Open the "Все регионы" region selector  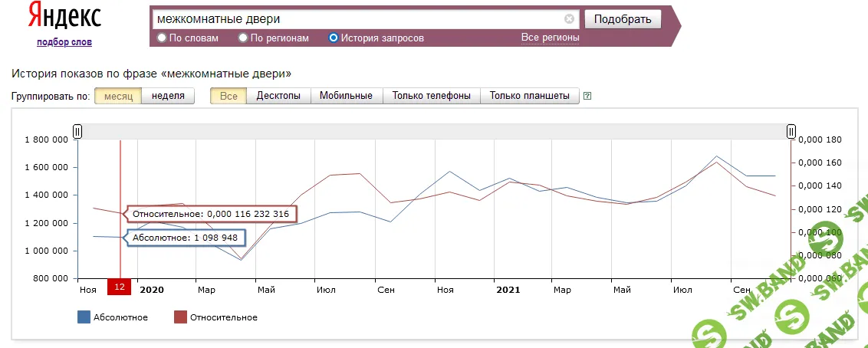550,38
